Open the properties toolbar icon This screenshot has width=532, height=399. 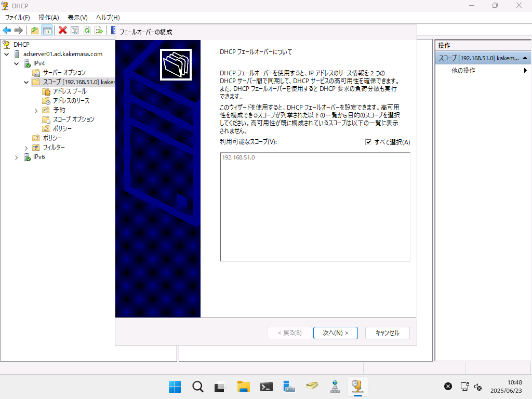click(x=75, y=31)
